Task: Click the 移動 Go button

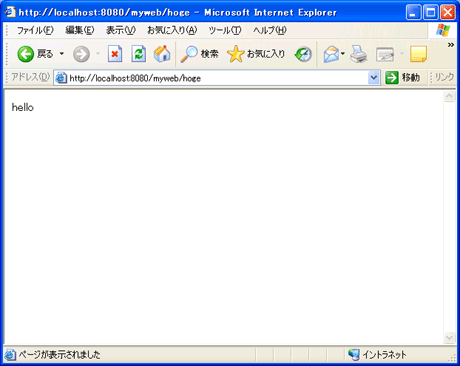Action: pos(403,78)
